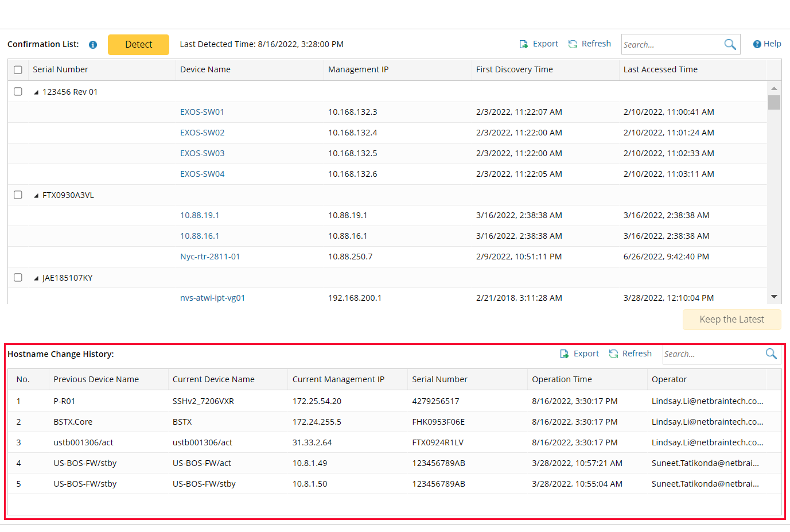Select the FTX0930A3VL group checkbox
Image resolution: width=790 pixels, height=532 pixels.
[18, 195]
